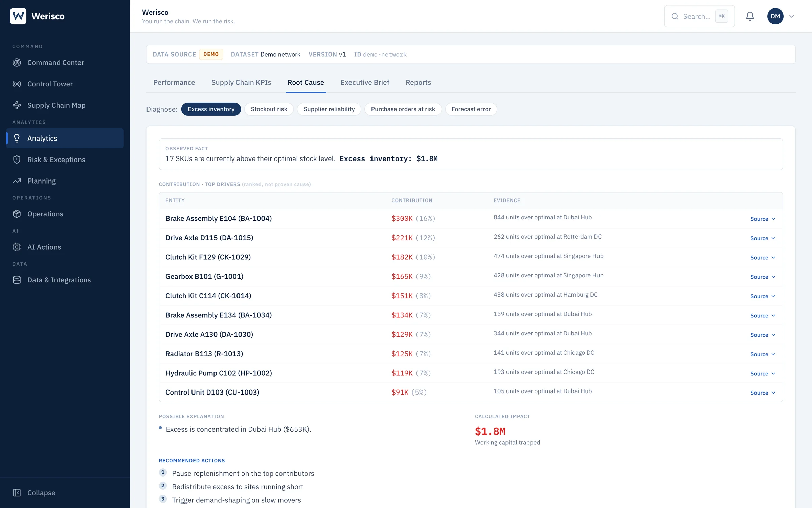The height and width of the screenshot is (508, 812).
Task: Open Operations in sidebar
Action: [x=65, y=214]
